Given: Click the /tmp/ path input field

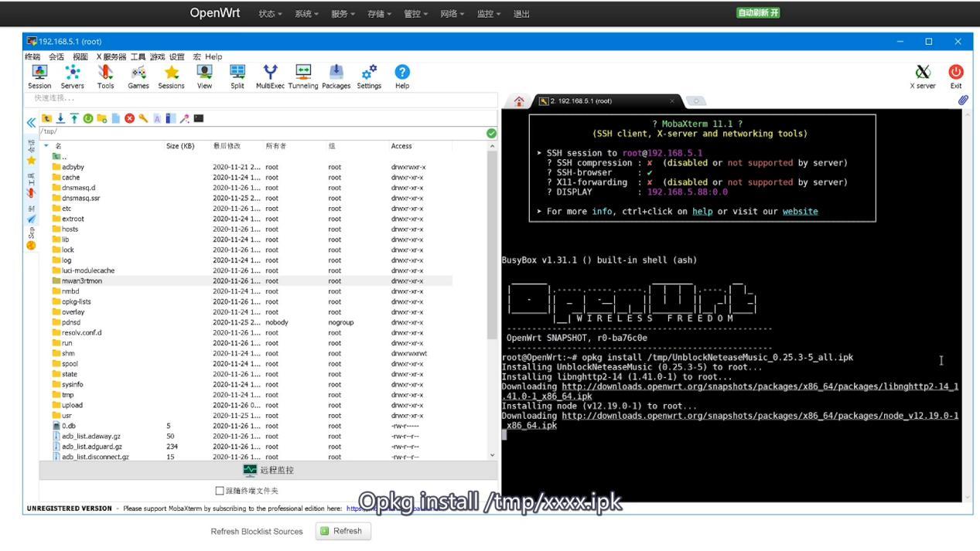Looking at the screenshot, I should (x=263, y=132).
